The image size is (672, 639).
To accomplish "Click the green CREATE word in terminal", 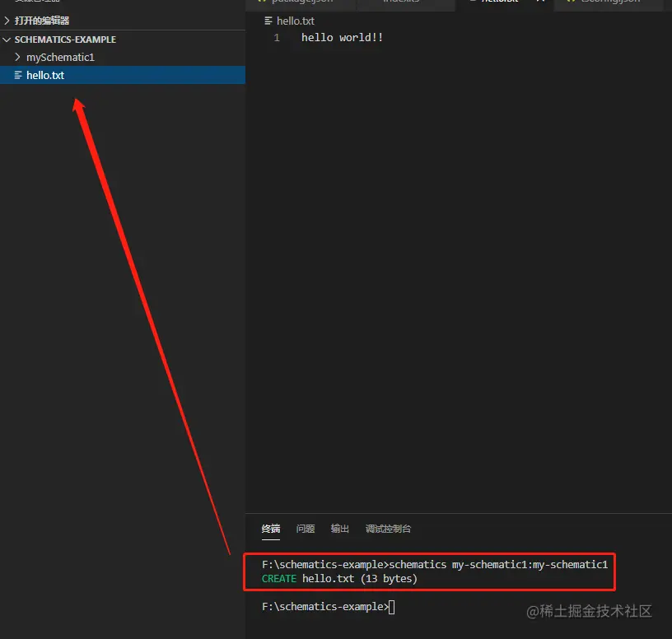I will click(279, 579).
